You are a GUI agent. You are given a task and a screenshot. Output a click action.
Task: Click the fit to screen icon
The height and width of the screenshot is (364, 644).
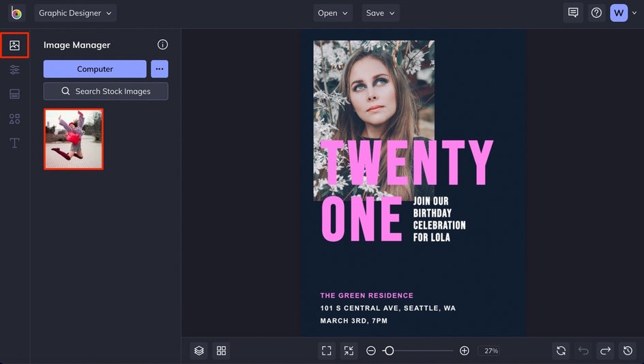coord(327,350)
